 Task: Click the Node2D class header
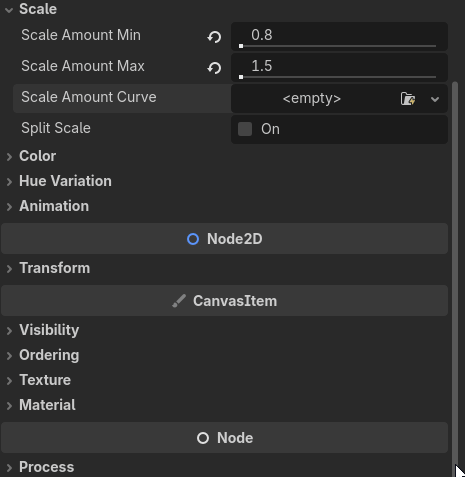pyautogui.click(x=224, y=239)
